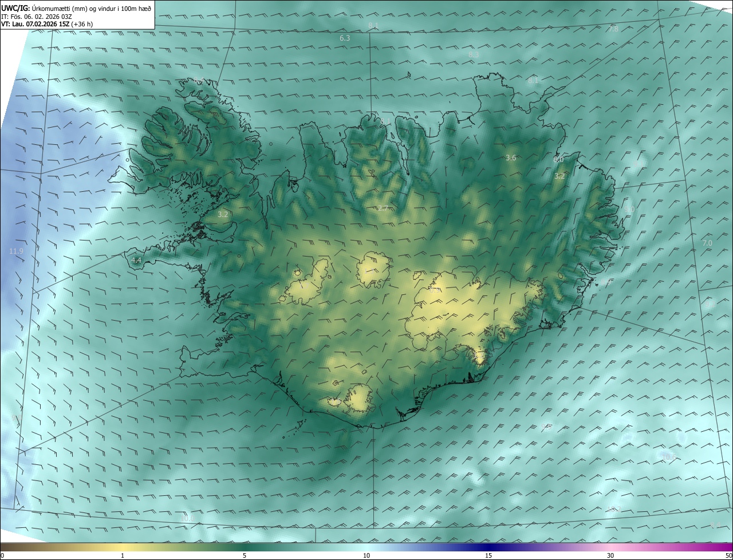Click the 4.4 value label on the peninsula
Image resolution: width=733 pixels, height=560 pixels.
[136, 260]
